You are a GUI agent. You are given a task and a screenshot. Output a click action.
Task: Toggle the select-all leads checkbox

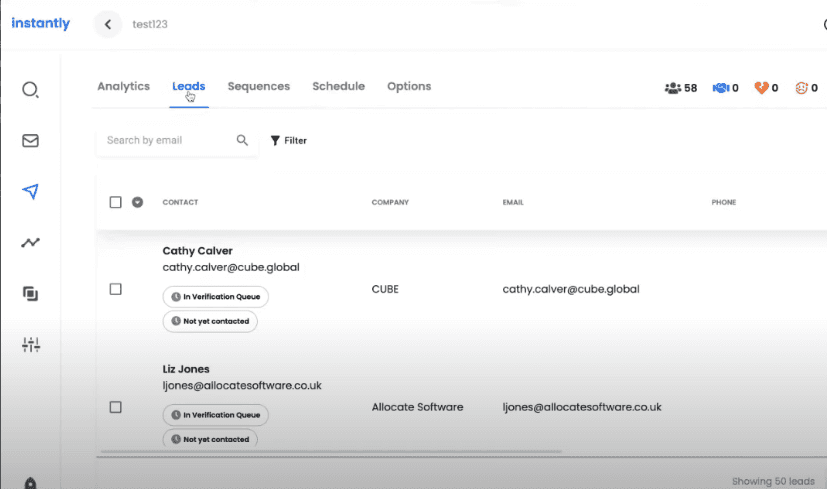click(116, 202)
